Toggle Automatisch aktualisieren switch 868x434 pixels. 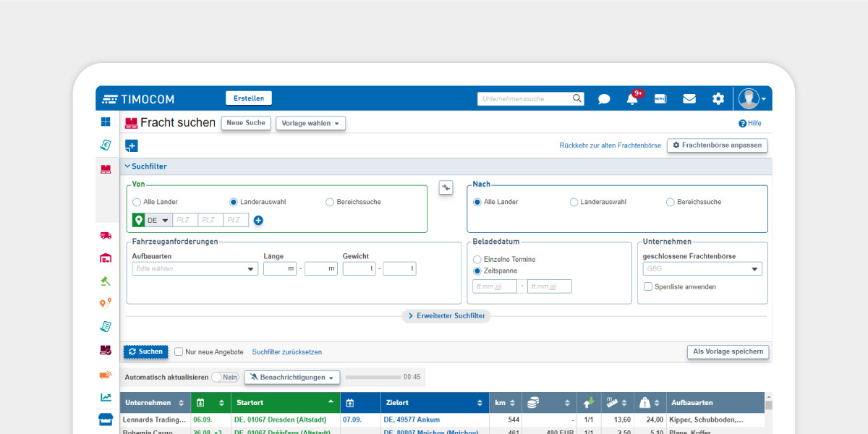coord(225,378)
